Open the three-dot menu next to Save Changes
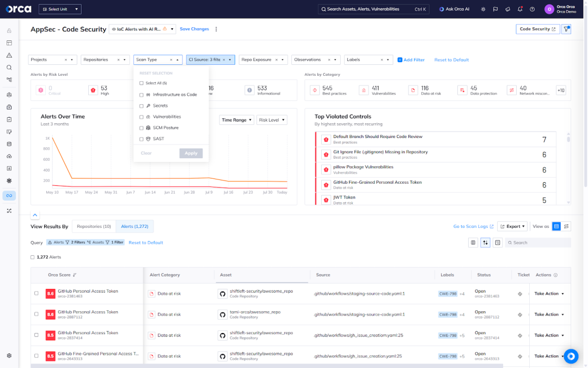The width and height of the screenshot is (588, 368). 216,29
